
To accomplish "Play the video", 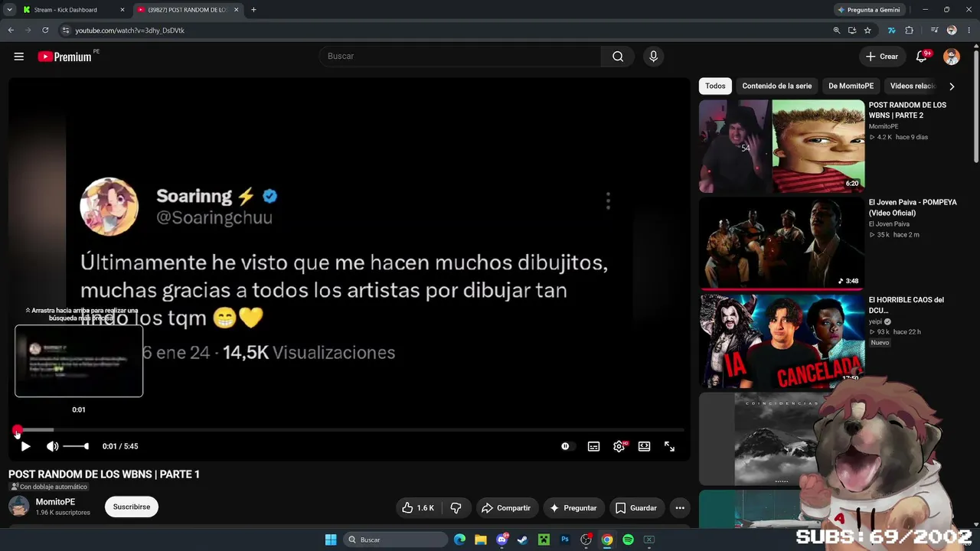I will pyautogui.click(x=25, y=446).
